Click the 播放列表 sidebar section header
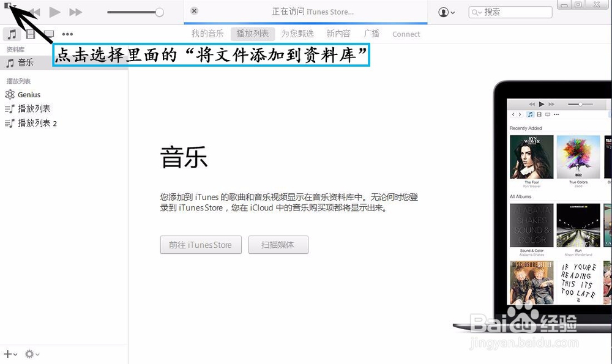612x364 pixels. pos(18,81)
